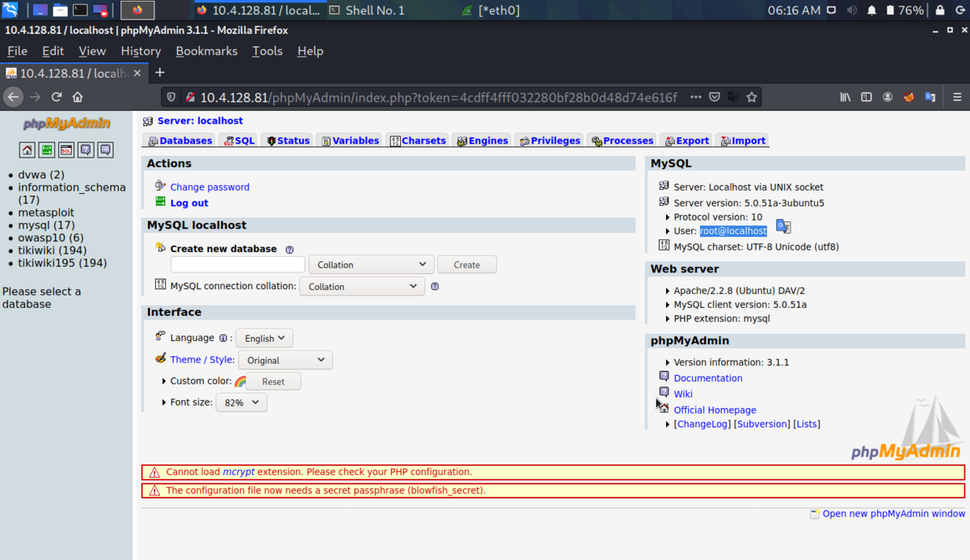Go back with the browser back arrow

[13, 97]
